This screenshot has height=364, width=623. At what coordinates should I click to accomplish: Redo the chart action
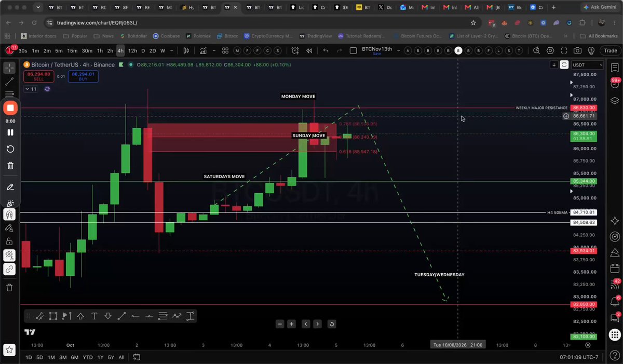point(340,50)
